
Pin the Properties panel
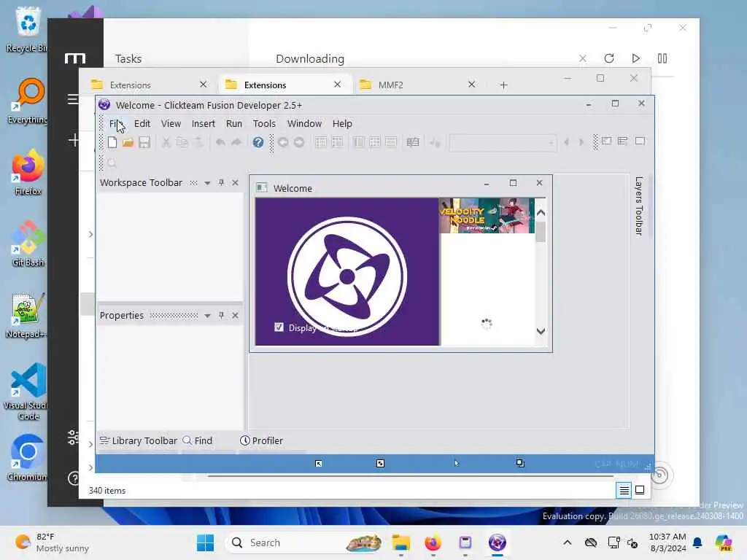tap(221, 315)
